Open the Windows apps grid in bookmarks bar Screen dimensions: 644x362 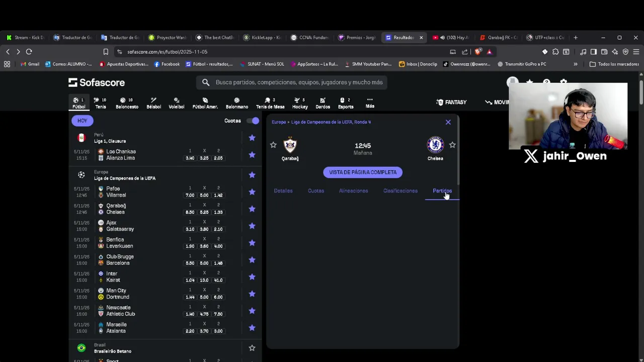pos(7,64)
